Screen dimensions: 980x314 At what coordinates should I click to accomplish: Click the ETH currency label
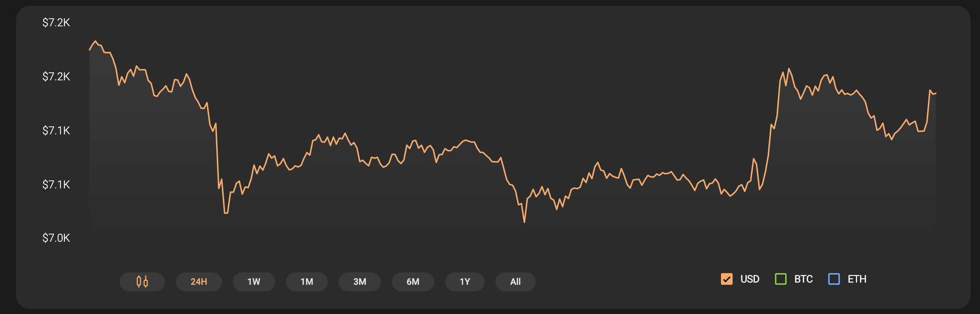[x=857, y=279]
